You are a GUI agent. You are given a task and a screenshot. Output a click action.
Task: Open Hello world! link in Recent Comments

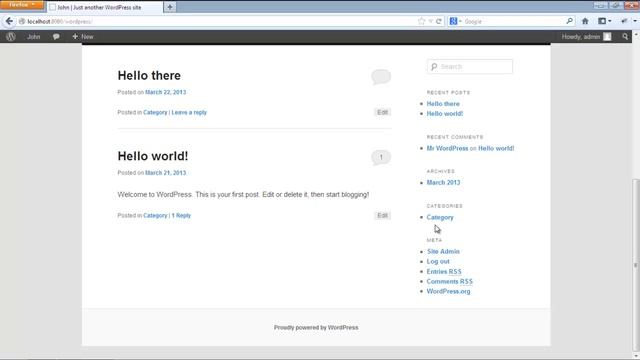(496, 148)
